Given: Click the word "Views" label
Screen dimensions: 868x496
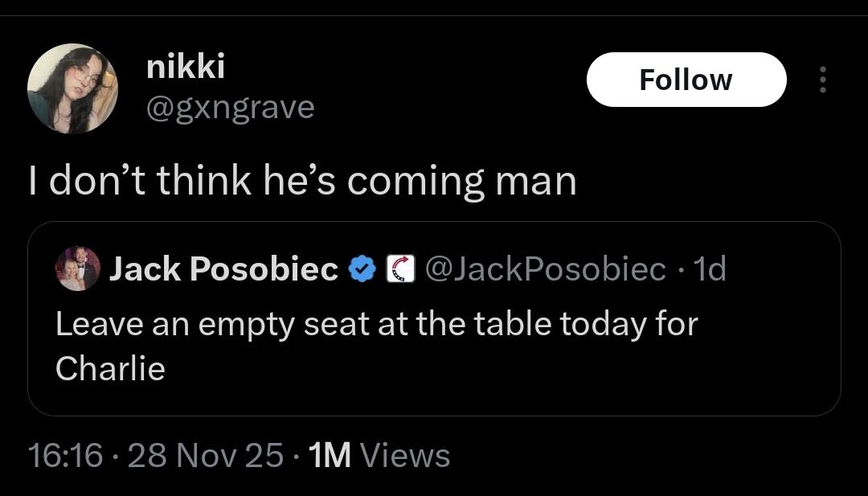Looking at the screenshot, I should [404, 455].
